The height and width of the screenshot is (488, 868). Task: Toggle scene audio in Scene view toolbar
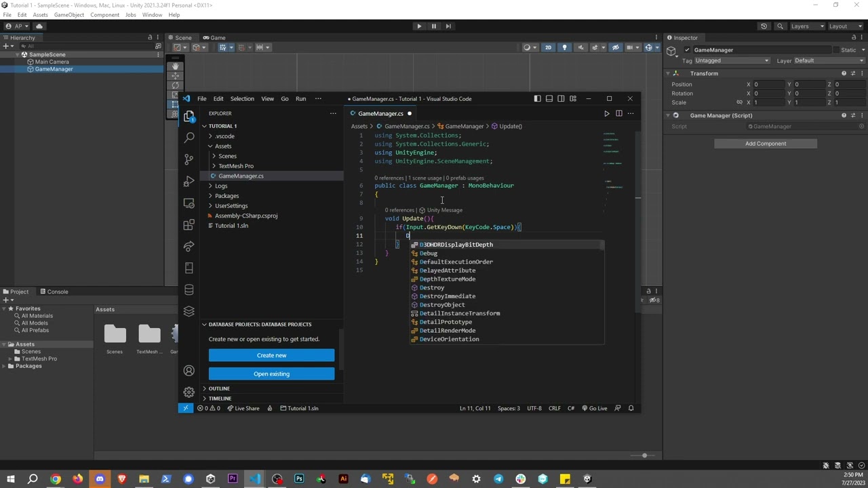tap(580, 47)
